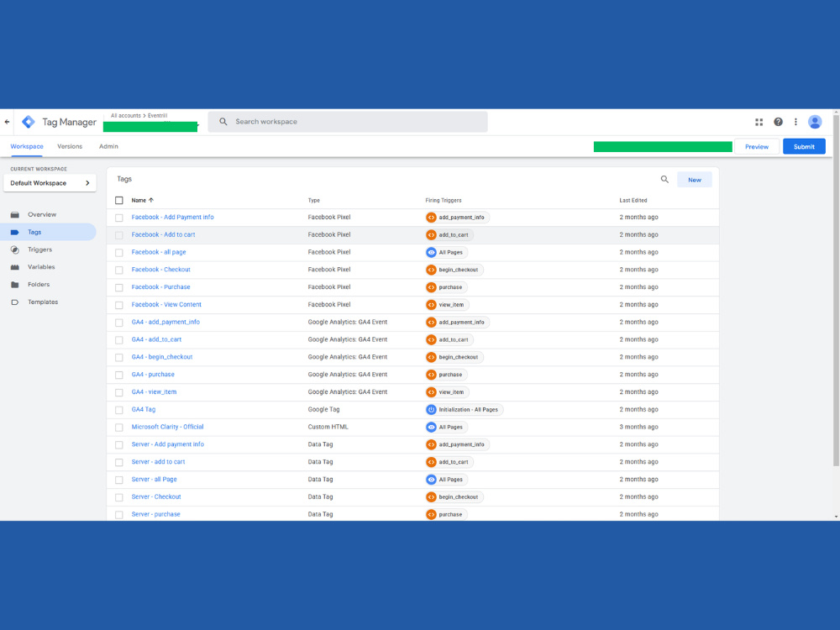Click Initialization - All Pages power icon
This screenshot has width=840, height=630.
431,410
